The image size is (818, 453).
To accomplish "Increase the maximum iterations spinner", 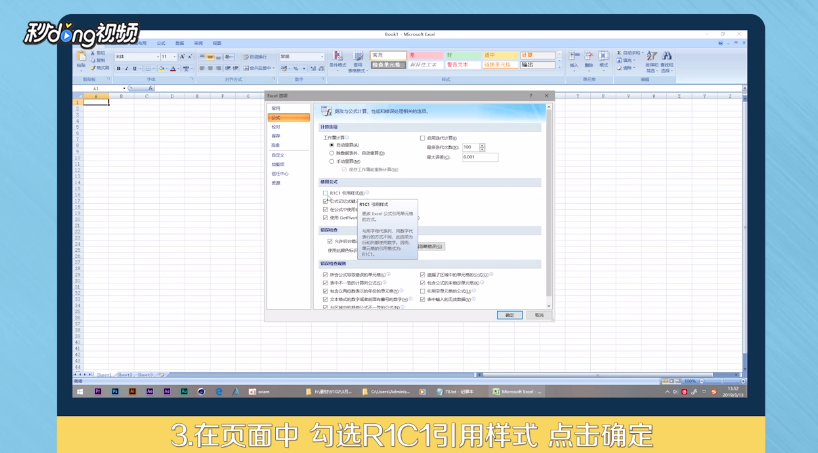I will click(482, 146).
